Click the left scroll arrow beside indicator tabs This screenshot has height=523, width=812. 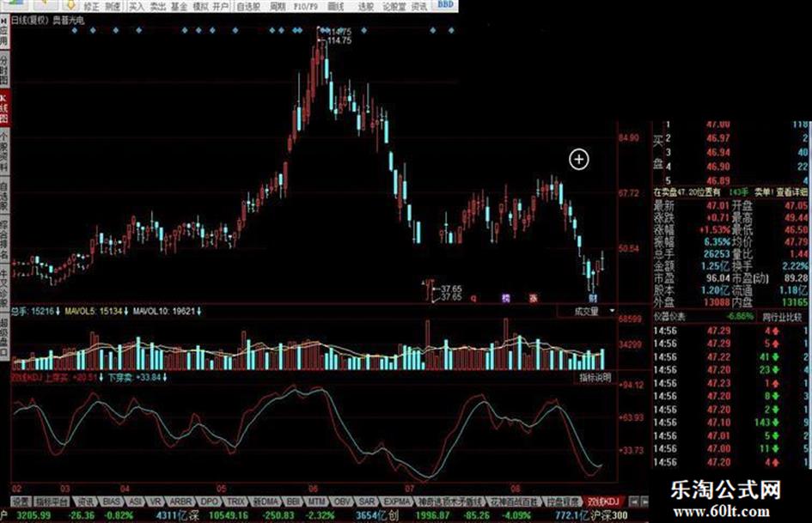[x=633, y=502]
